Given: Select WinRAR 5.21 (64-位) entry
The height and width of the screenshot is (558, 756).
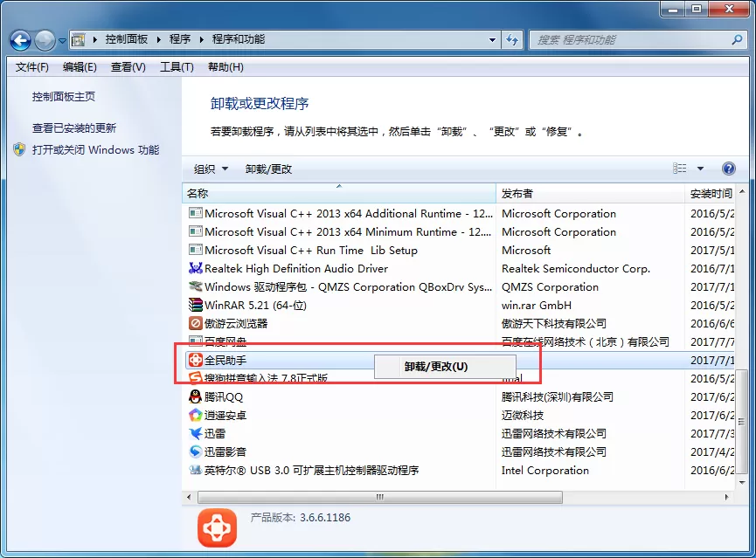Looking at the screenshot, I should [x=255, y=305].
